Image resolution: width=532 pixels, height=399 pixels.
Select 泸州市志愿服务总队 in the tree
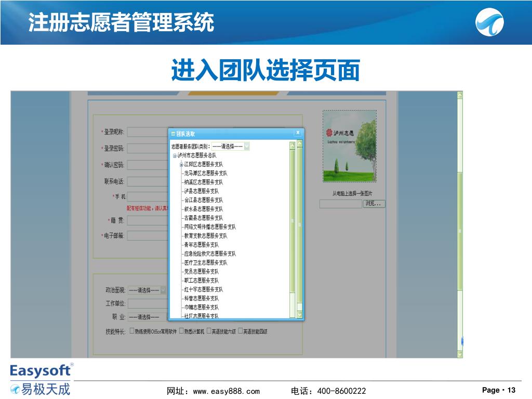point(197,155)
